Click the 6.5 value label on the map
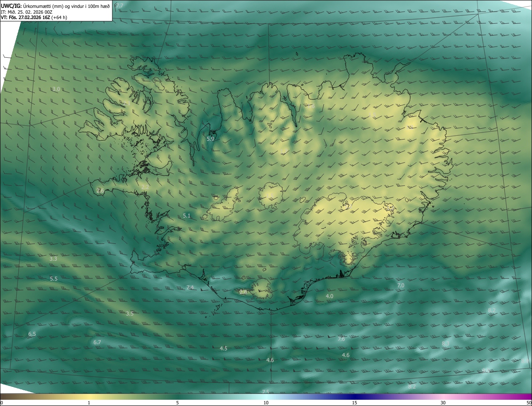 pos(32,334)
